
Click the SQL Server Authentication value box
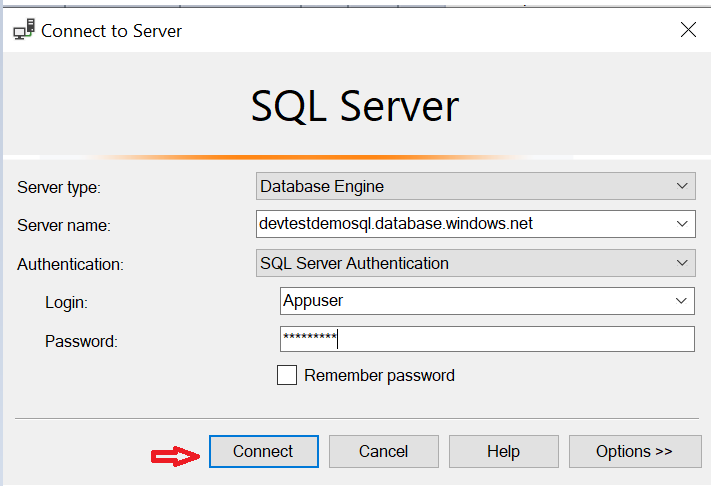(x=476, y=263)
